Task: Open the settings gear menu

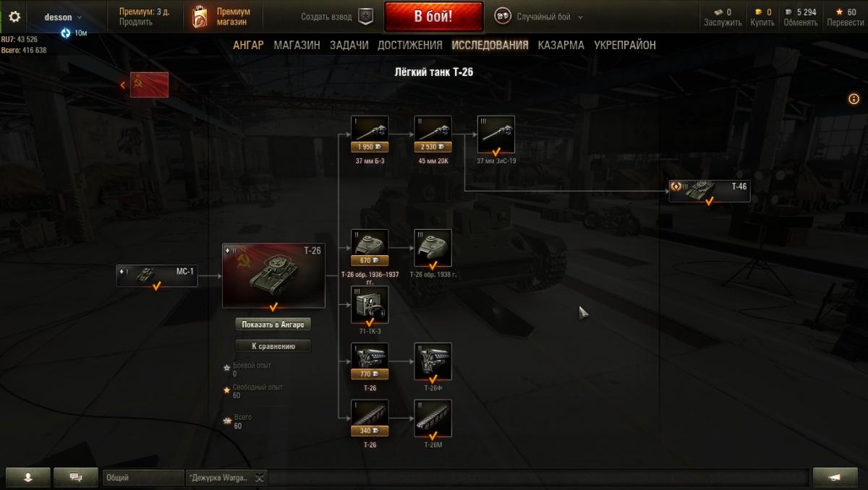Action: point(14,16)
